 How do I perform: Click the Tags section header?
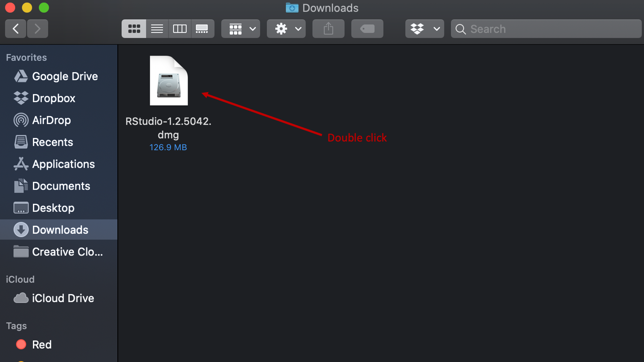point(16,326)
